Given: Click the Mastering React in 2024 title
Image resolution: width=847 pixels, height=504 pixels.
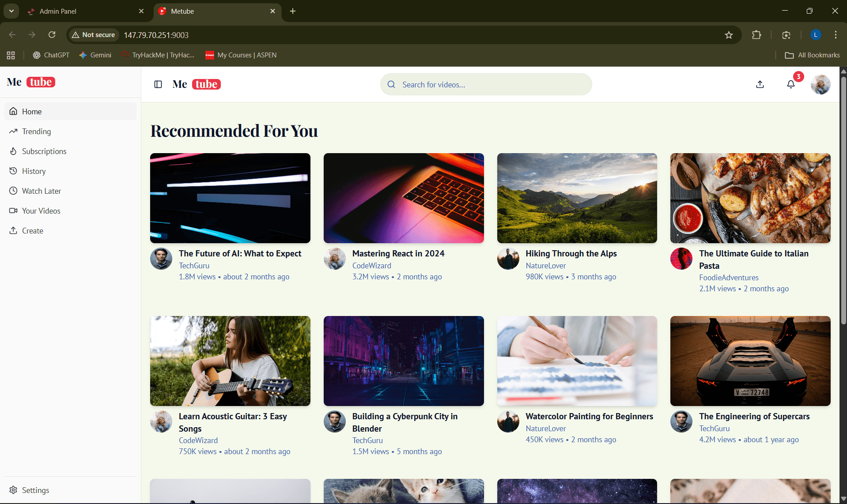Looking at the screenshot, I should (x=398, y=254).
